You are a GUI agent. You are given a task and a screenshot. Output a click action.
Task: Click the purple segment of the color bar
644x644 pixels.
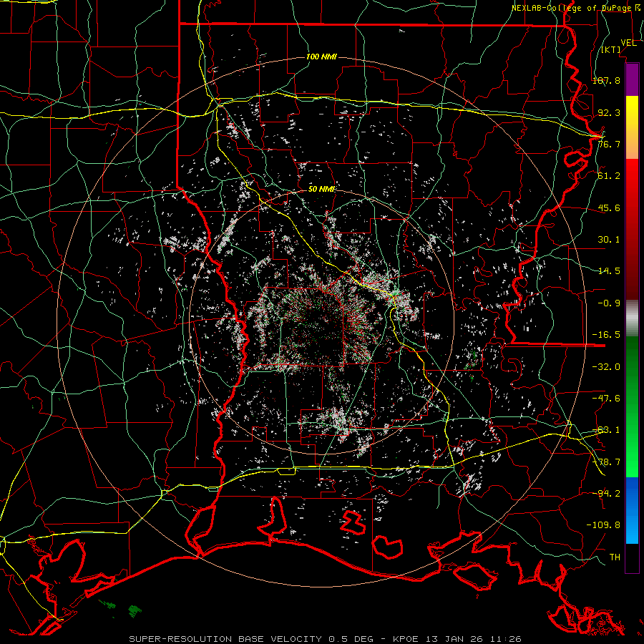[632, 79]
